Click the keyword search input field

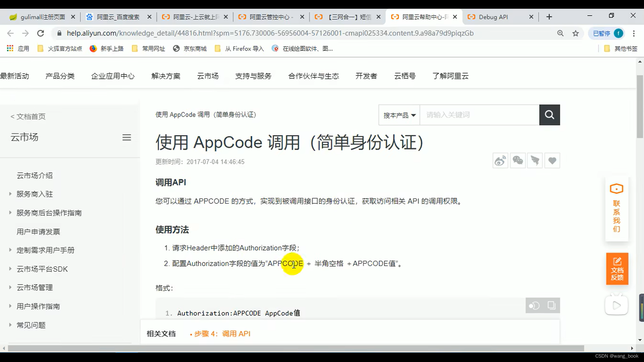(480, 115)
